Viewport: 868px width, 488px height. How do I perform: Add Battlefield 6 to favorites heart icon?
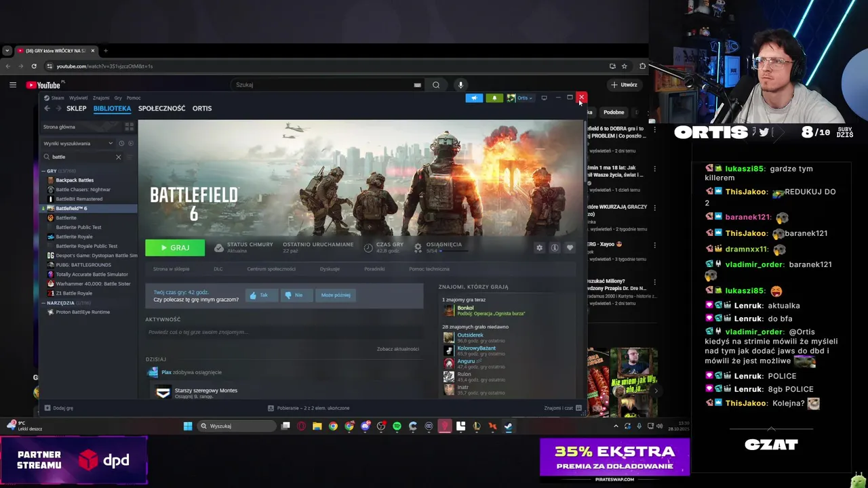point(570,248)
